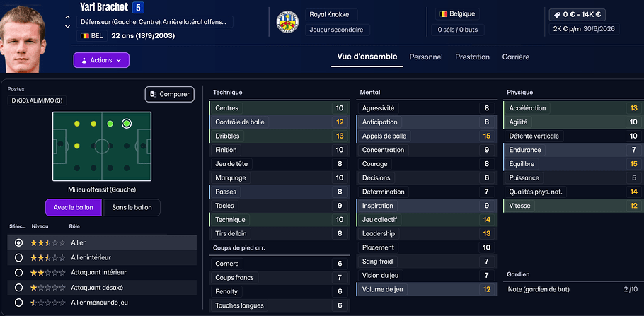
Task: Select the Ailier intérieur role radio button
Action: pos(18,257)
